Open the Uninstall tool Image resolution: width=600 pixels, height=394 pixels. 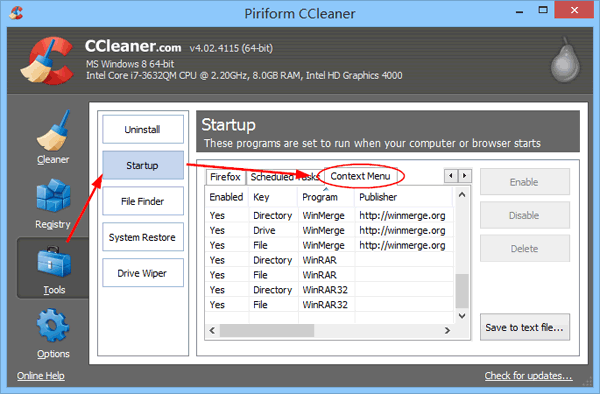tap(143, 129)
